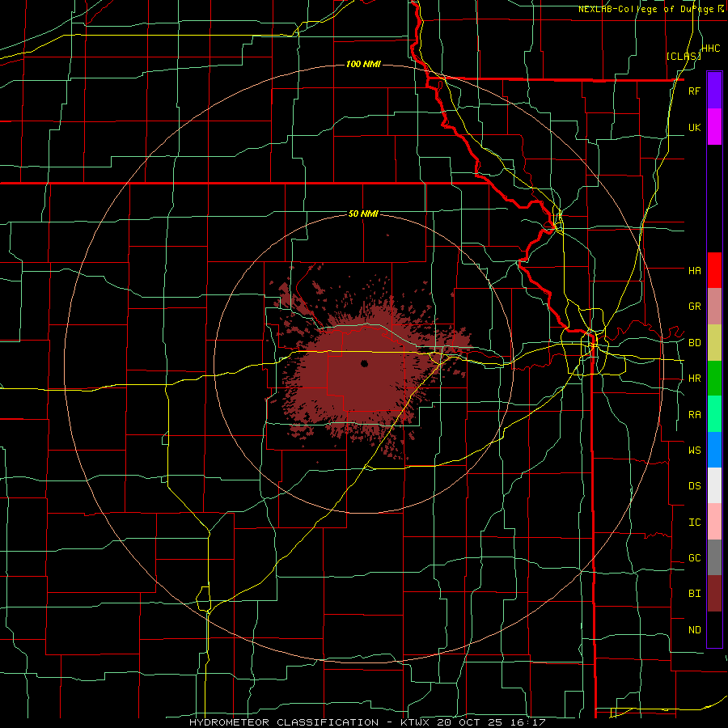The width and height of the screenshot is (728, 728).
Task: Click the HR legend label
Action: (694, 379)
